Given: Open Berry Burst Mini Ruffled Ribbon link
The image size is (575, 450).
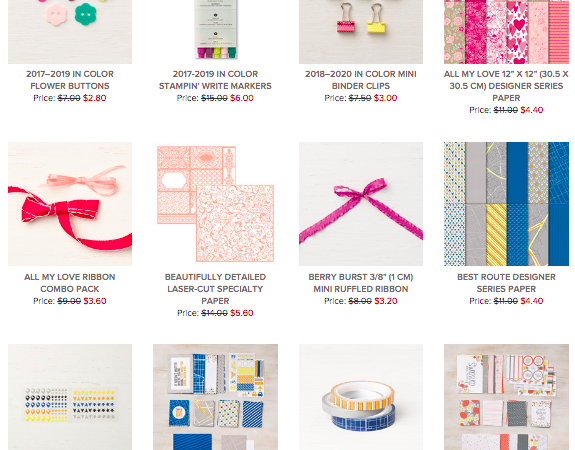Looking at the screenshot, I should (x=361, y=283).
